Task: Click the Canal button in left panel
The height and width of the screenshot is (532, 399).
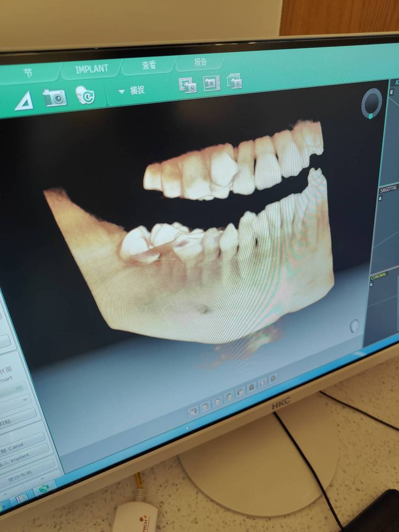Action: click(23, 444)
